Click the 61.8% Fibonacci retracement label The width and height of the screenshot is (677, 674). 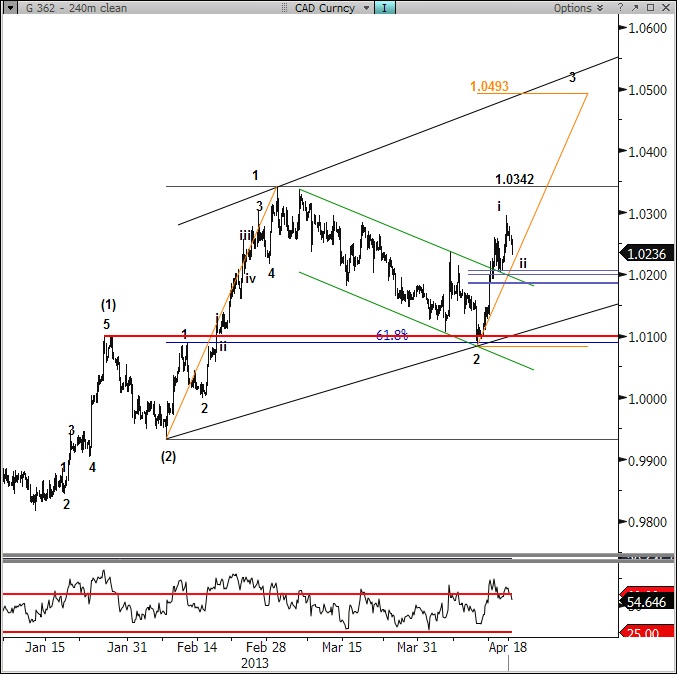pos(391,335)
